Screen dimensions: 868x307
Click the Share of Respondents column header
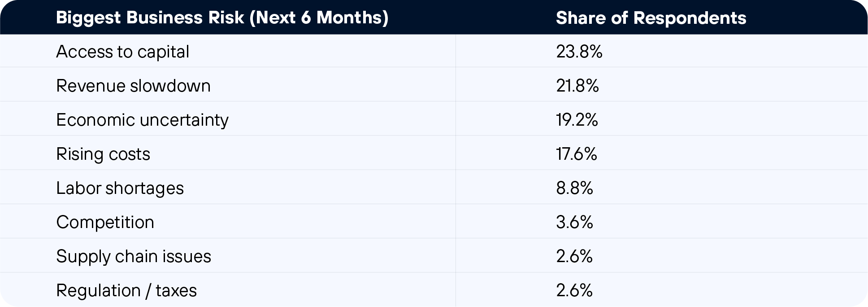(651, 18)
